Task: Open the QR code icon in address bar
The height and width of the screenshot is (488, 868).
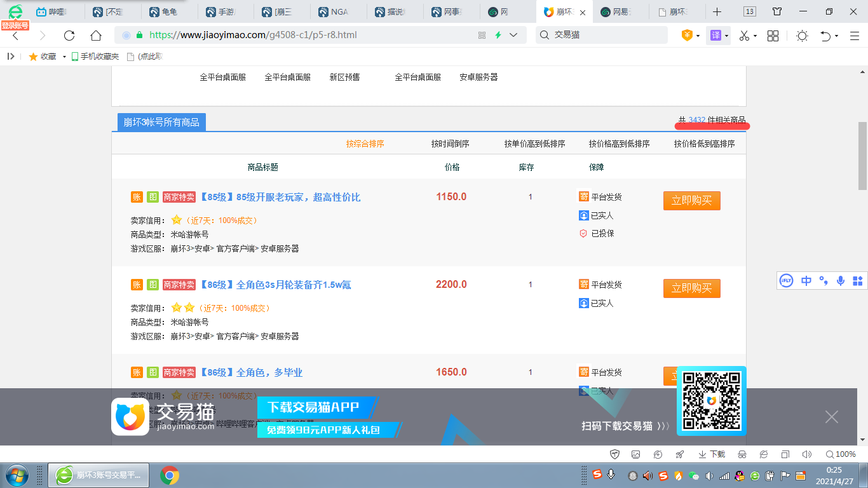Action: [482, 35]
